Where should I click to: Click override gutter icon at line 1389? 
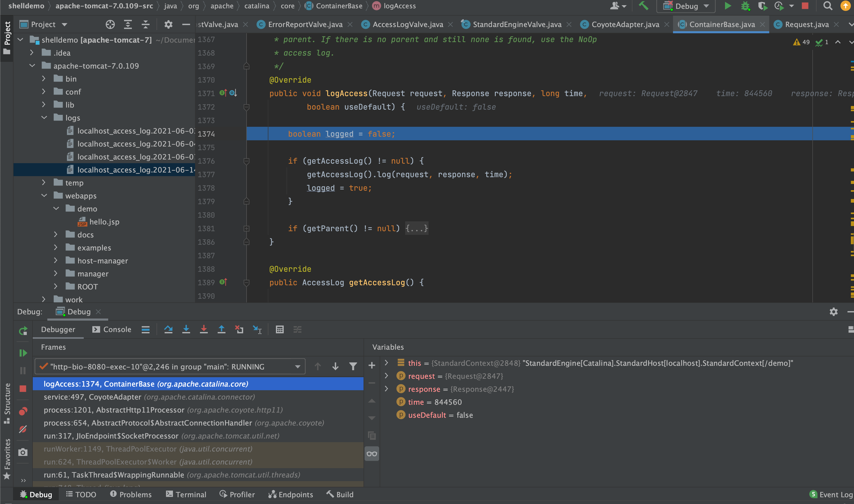coord(223,282)
